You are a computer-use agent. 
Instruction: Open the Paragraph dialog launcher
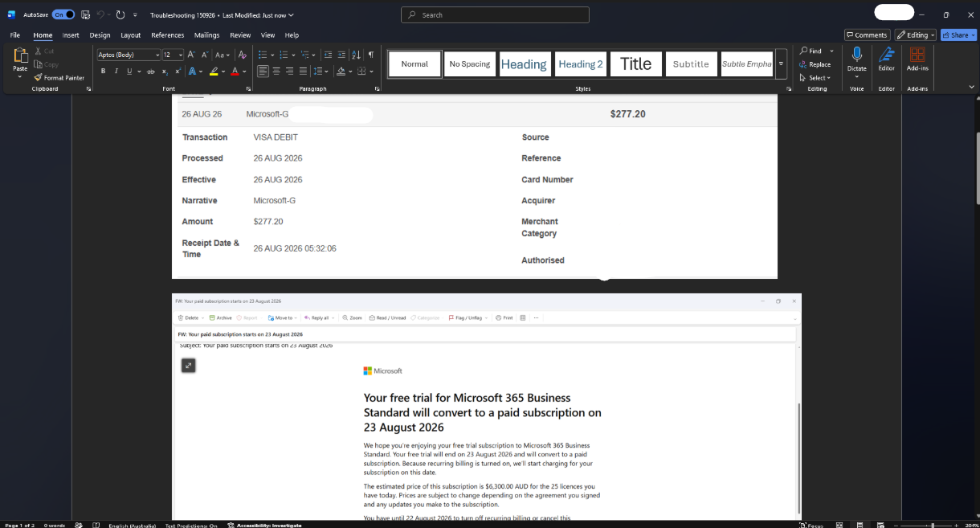pos(378,88)
